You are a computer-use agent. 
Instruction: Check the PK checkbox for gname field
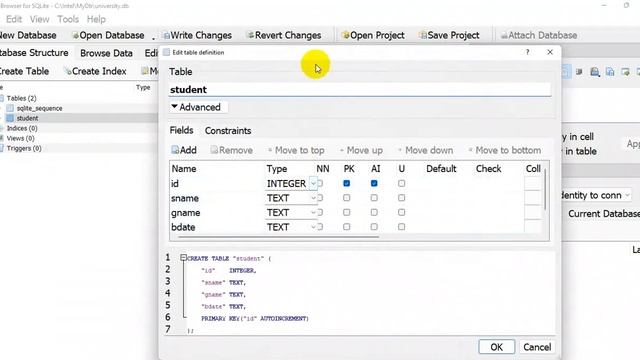point(347,212)
